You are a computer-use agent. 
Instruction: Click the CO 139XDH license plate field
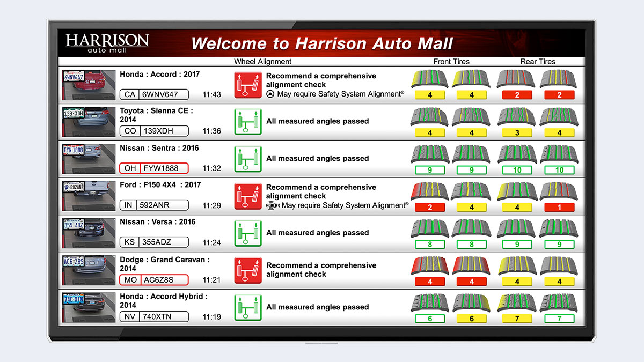tap(154, 131)
